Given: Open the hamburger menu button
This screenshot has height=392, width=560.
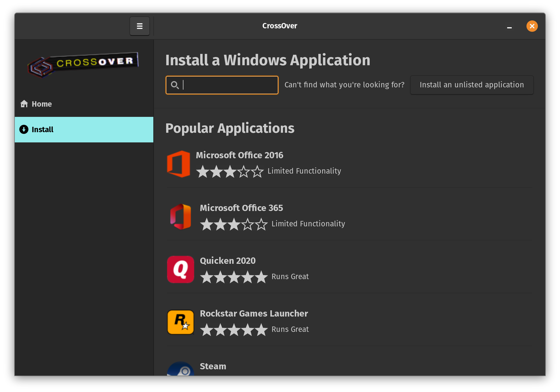Looking at the screenshot, I should 139,26.
